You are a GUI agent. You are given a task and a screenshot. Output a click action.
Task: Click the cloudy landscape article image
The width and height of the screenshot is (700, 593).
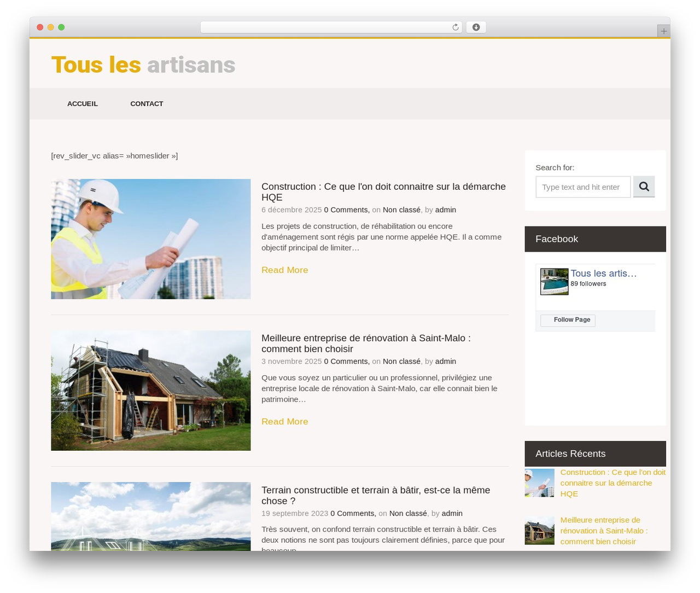151,516
